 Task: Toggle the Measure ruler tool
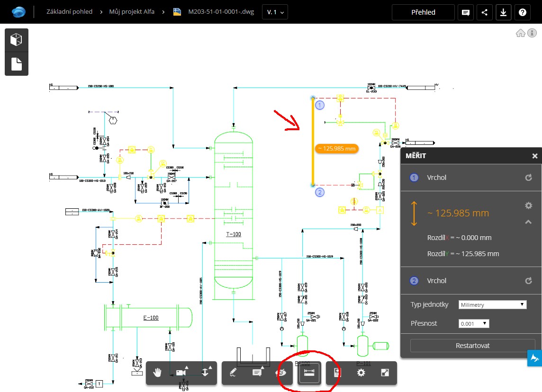tap(309, 373)
